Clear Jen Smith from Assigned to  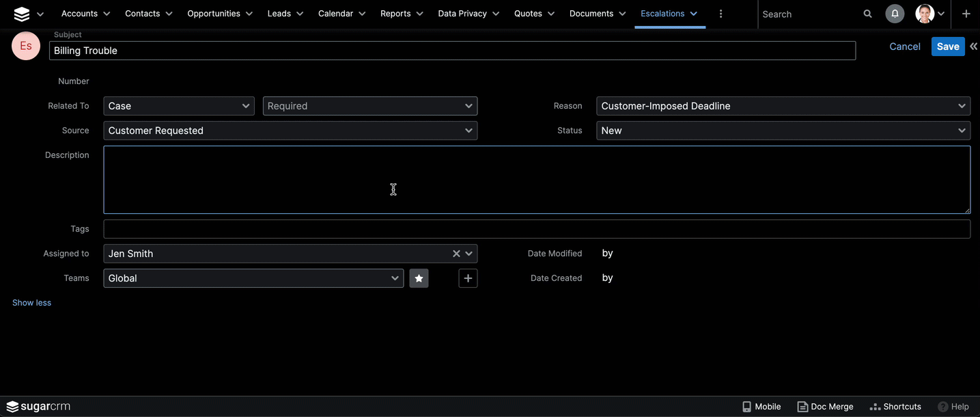click(x=456, y=254)
